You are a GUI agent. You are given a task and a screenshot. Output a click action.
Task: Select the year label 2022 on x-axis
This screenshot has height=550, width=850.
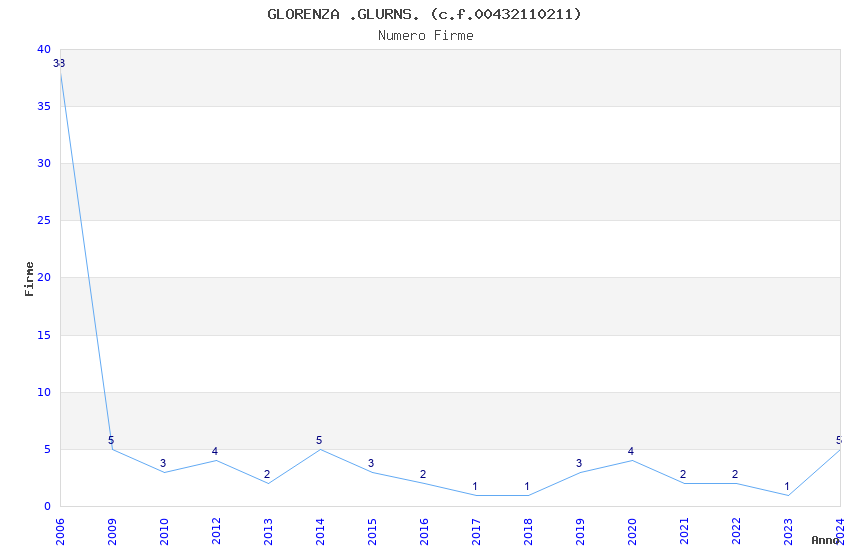point(737,532)
